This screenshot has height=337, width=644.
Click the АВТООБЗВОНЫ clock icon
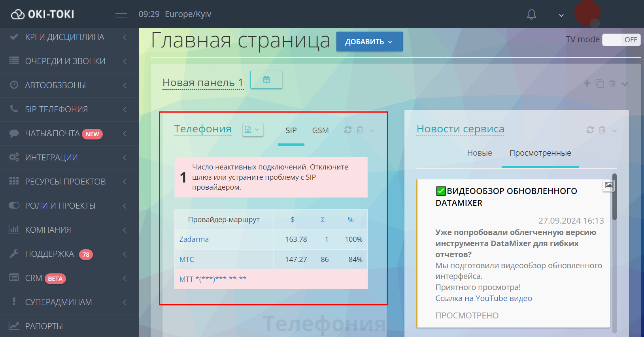pyautogui.click(x=14, y=85)
